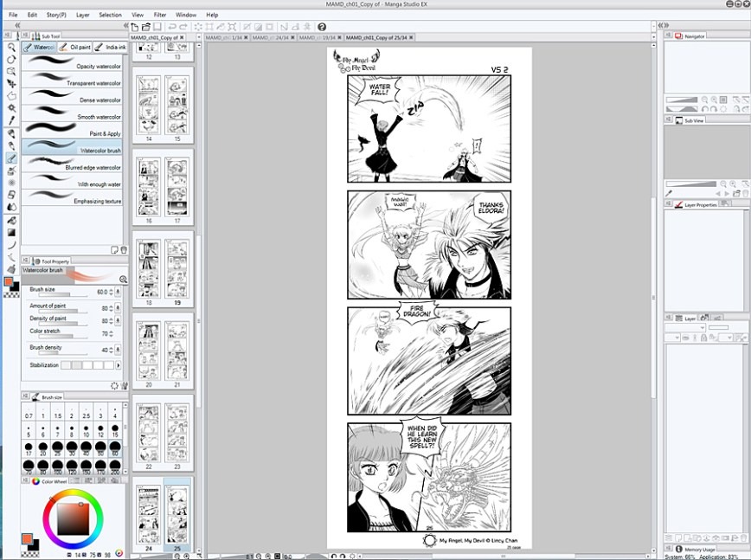Click Save icon in the command bar
This screenshot has height=560, width=751.
coord(157,27)
